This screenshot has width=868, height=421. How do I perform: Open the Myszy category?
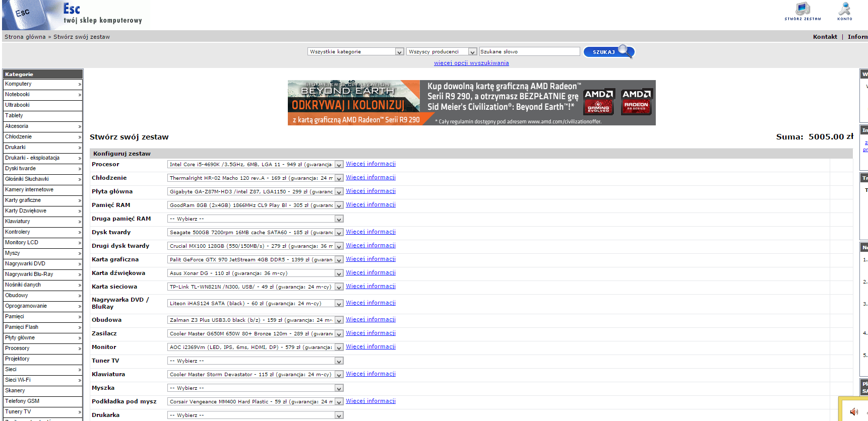(43, 253)
